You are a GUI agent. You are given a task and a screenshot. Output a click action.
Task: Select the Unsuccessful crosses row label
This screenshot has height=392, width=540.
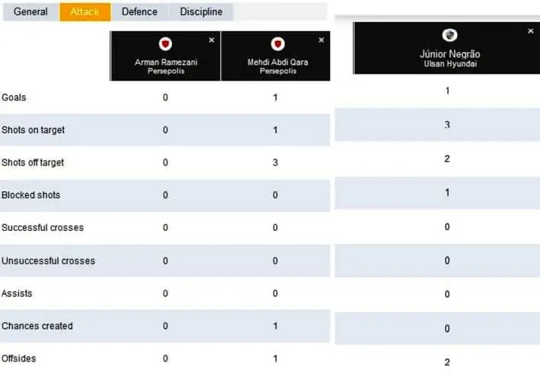pyautogui.click(x=48, y=261)
